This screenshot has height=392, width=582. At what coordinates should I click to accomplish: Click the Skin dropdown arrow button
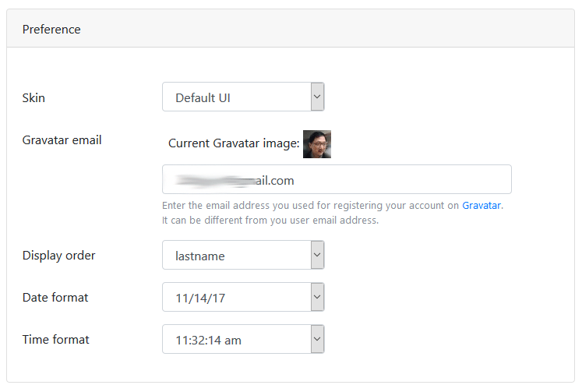[x=317, y=97]
